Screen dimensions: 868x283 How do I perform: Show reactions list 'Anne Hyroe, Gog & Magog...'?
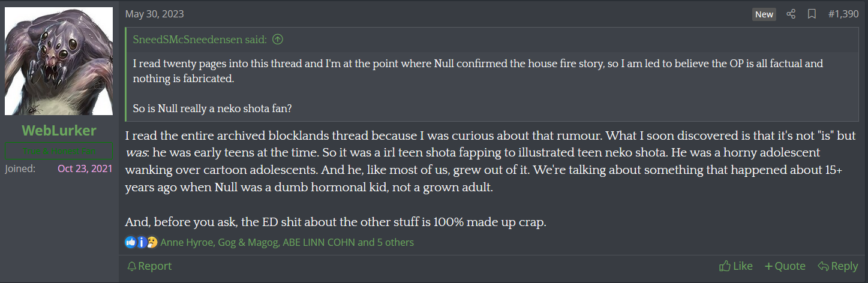point(287,242)
